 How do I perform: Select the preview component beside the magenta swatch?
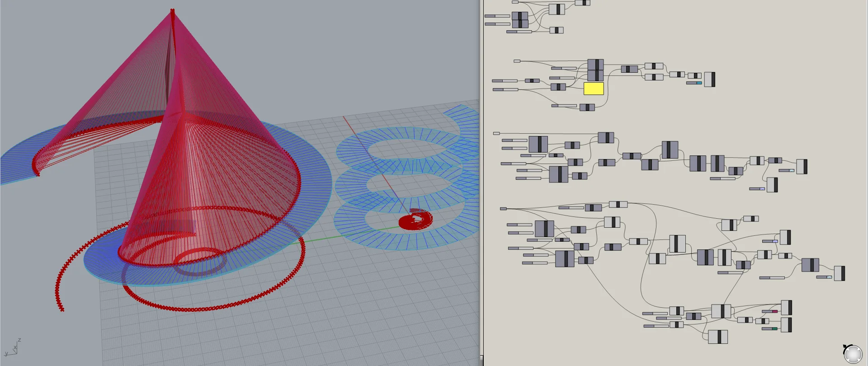pyautogui.click(x=787, y=308)
